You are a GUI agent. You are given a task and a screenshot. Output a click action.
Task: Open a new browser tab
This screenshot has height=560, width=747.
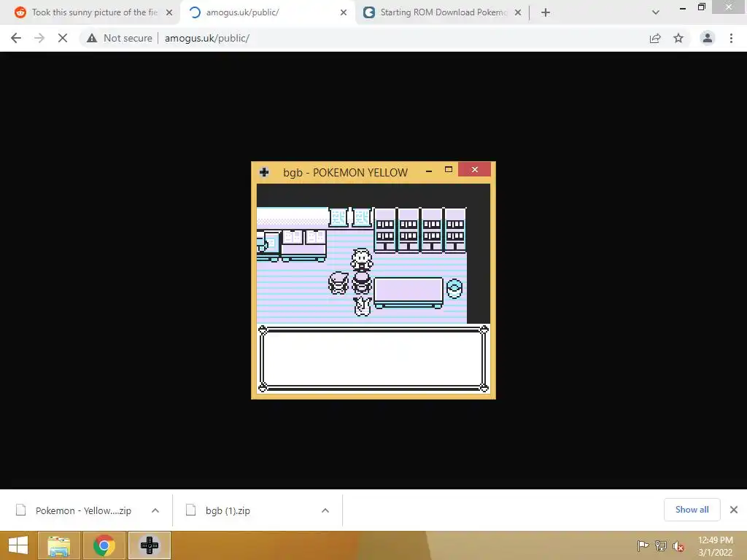pyautogui.click(x=546, y=13)
